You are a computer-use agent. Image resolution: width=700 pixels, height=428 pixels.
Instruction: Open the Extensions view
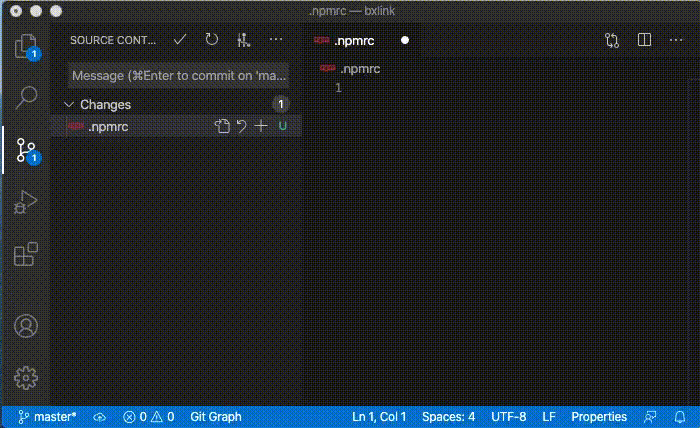pyautogui.click(x=26, y=254)
